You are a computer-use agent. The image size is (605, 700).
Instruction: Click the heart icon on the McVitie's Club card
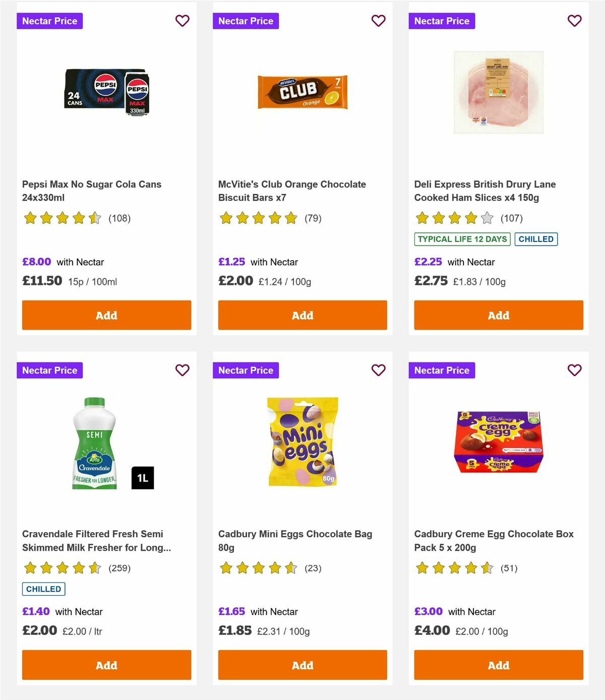(x=378, y=21)
